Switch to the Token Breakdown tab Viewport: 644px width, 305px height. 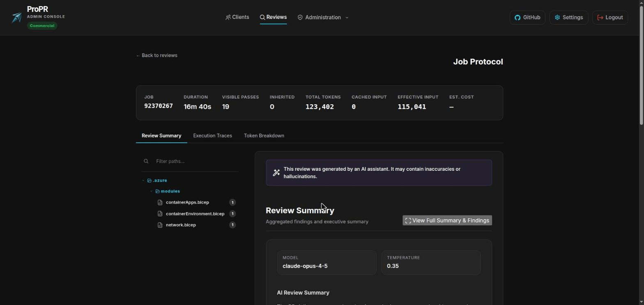pyautogui.click(x=264, y=135)
